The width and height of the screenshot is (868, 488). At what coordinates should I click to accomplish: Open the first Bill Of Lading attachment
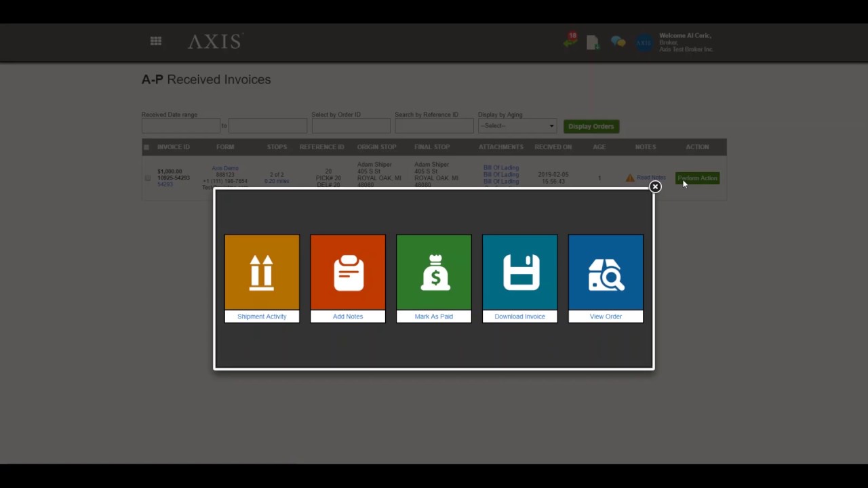pos(501,168)
